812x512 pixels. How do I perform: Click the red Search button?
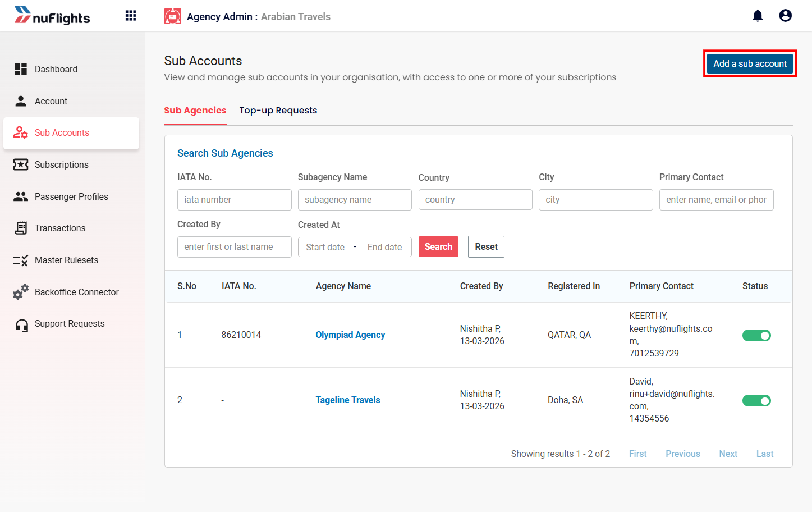pos(438,247)
